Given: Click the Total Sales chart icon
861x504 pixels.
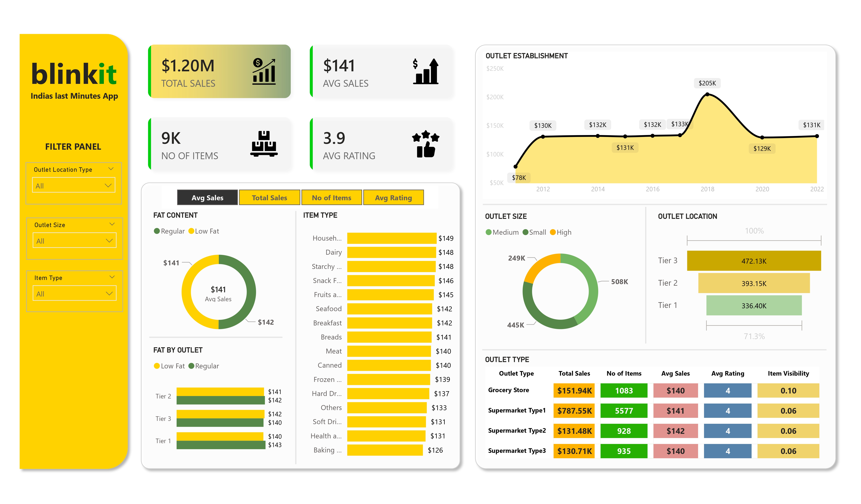Looking at the screenshot, I should 264,71.
